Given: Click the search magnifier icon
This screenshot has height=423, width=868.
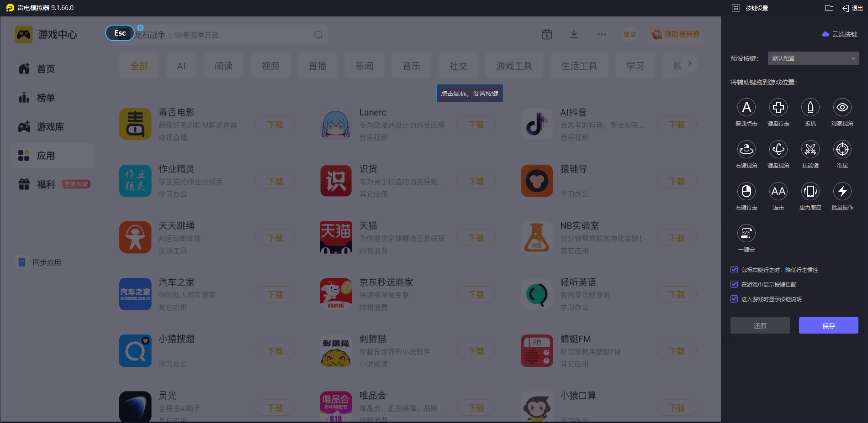Looking at the screenshot, I should coord(318,35).
